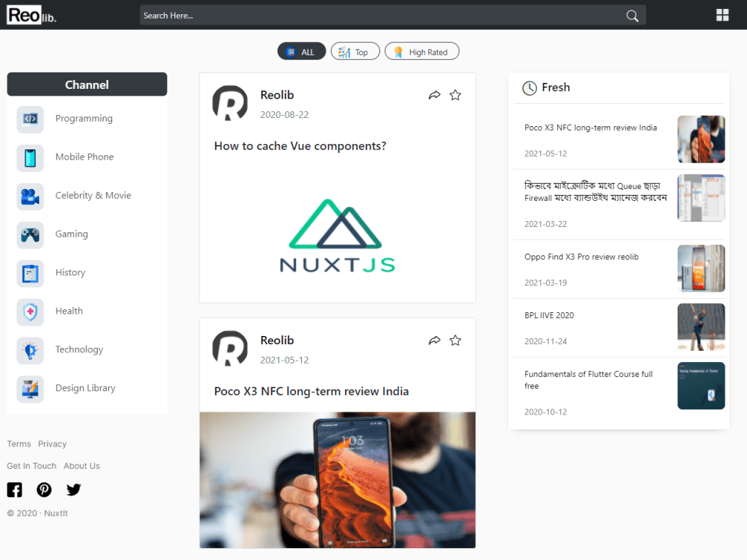This screenshot has height=560, width=747.
Task: Click Fresh thumbnail for Poco X3 NFC
Action: pyautogui.click(x=701, y=139)
